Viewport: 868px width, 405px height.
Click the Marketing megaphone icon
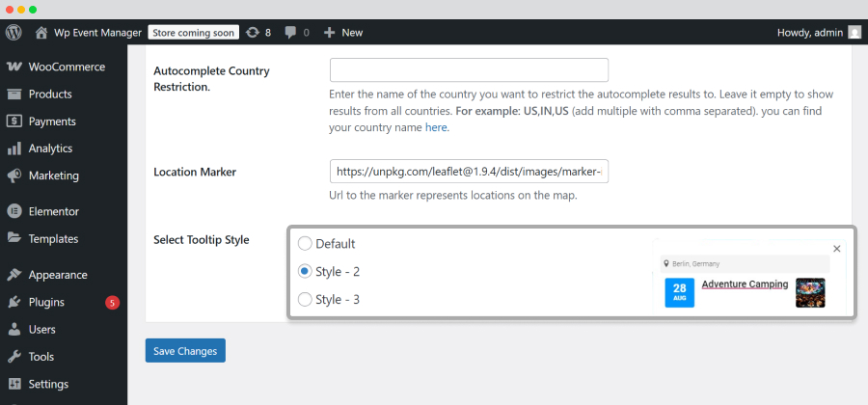(x=14, y=175)
